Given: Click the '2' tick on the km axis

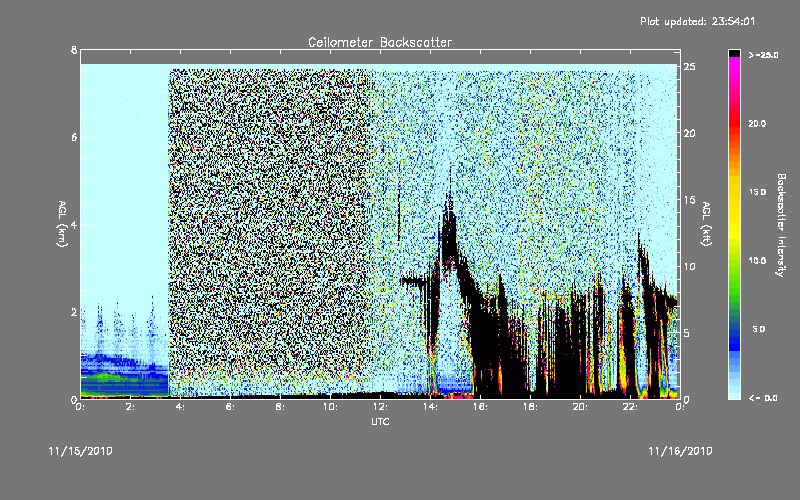Looking at the screenshot, I should click(74, 312).
